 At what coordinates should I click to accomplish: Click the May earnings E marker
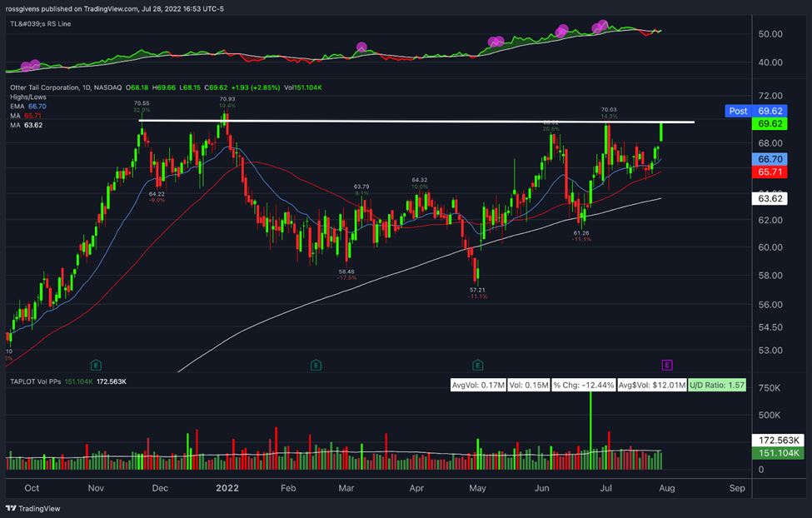coord(477,366)
